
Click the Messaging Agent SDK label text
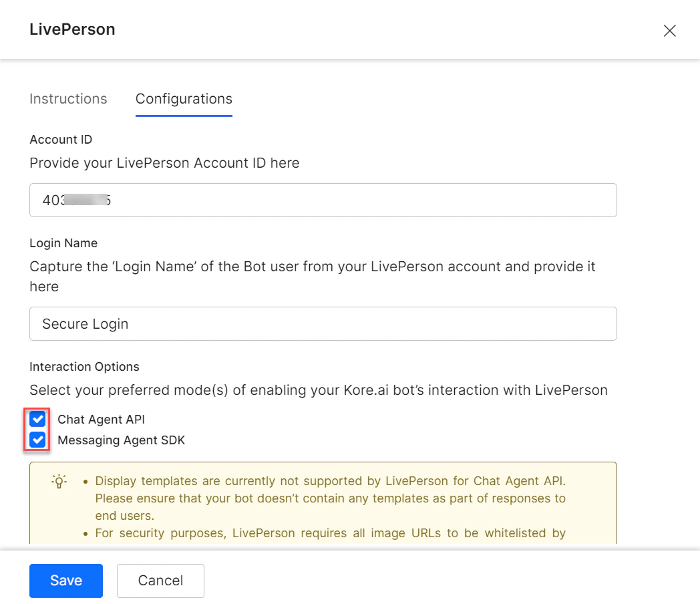(121, 440)
